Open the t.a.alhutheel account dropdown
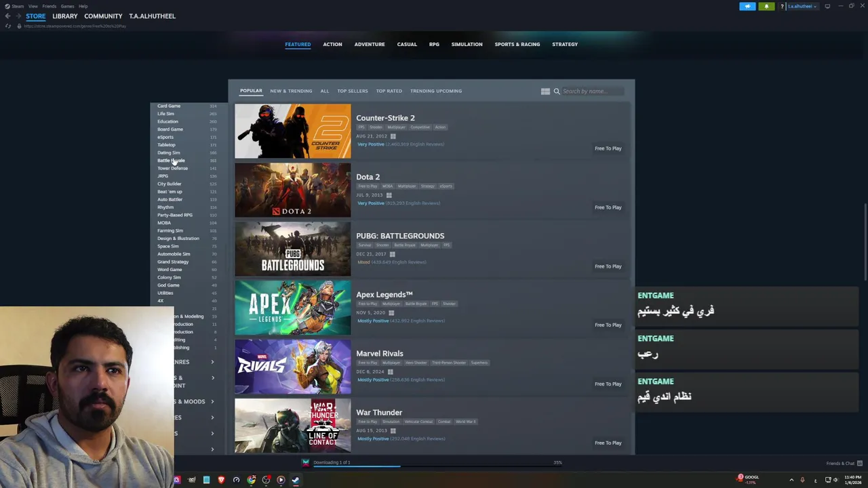 tap(802, 6)
